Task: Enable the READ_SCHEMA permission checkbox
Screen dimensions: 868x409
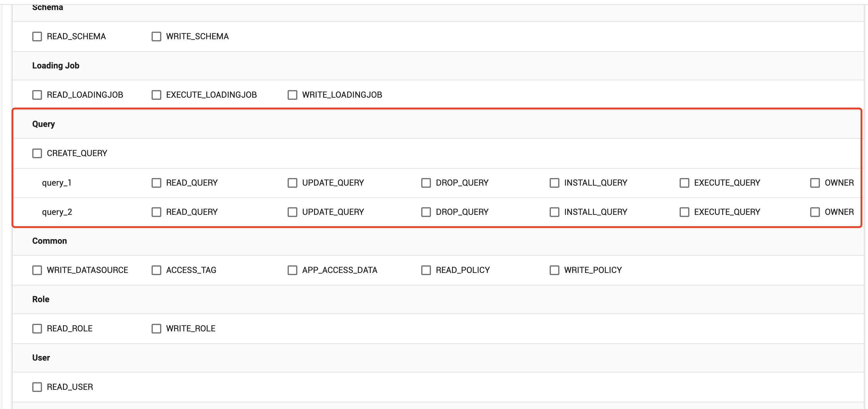Action: tap(37, 37)
